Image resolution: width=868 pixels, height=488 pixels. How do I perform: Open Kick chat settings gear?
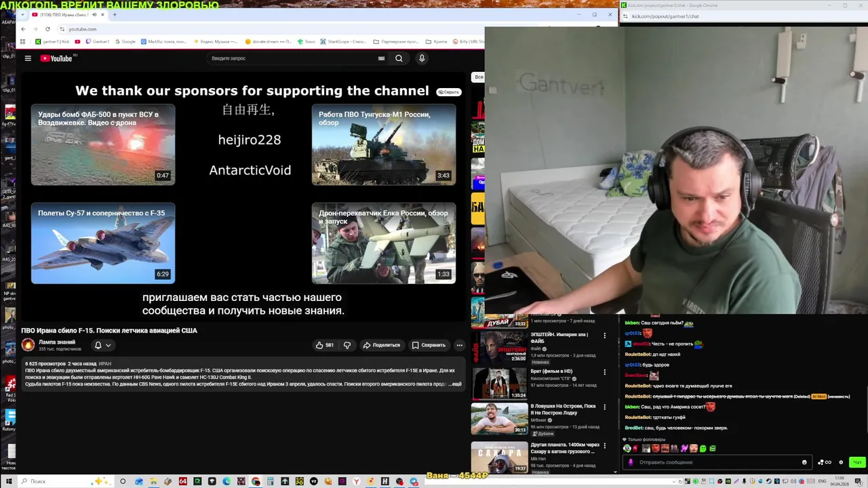pos(841,462)
